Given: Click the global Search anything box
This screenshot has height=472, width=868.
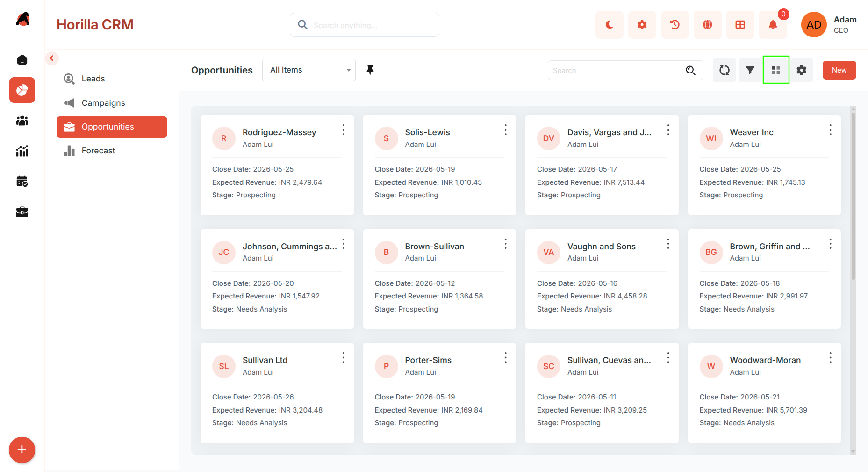Looking at the screenshot, I should tap(365, 25).
